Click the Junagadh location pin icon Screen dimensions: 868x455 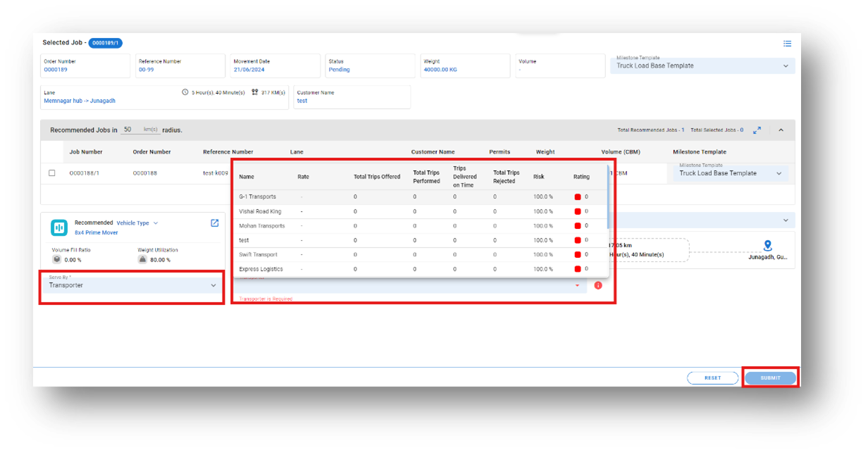click(x=767, y=246)
